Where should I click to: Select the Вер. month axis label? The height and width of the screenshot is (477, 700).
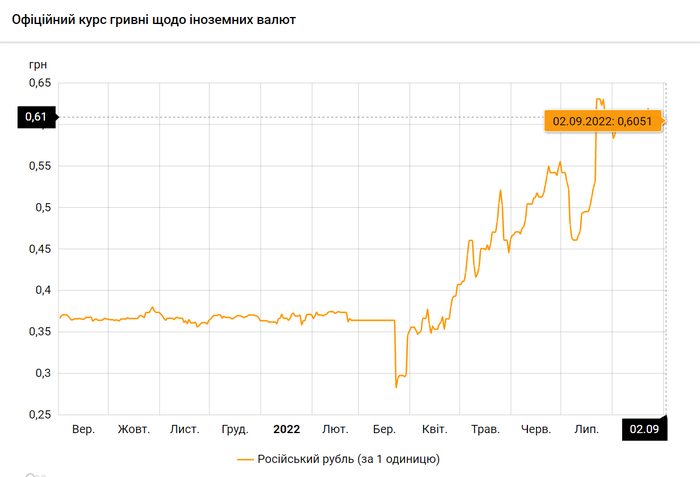click(84, 429)
